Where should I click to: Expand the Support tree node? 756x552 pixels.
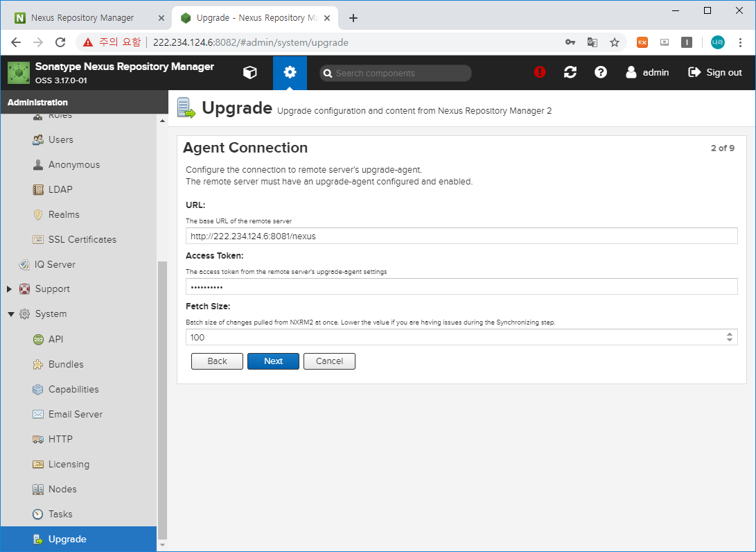(x=9, y=289)
